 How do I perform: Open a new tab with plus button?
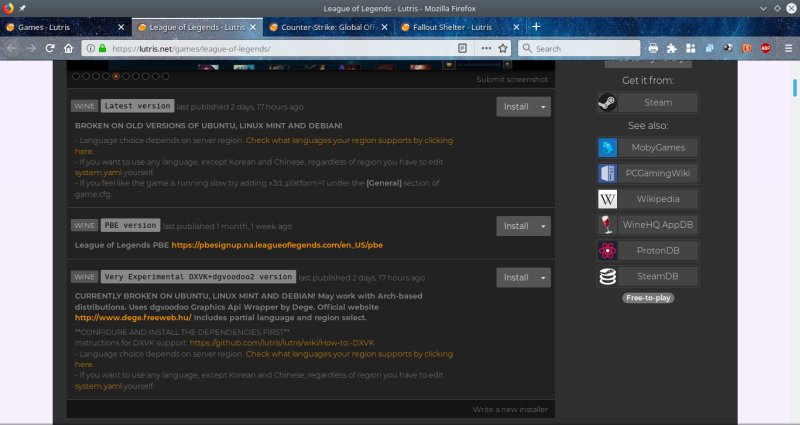(x=536, y=27)
